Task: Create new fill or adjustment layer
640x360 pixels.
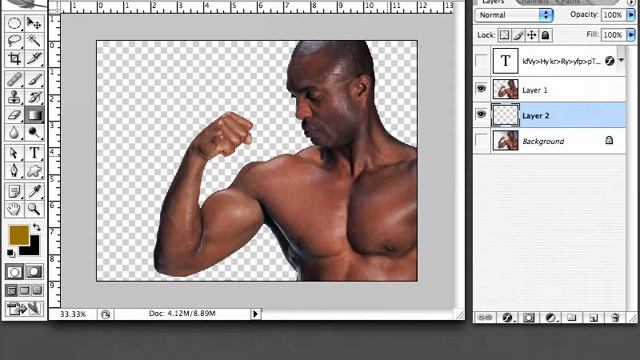Action: (x=550, y=318)
